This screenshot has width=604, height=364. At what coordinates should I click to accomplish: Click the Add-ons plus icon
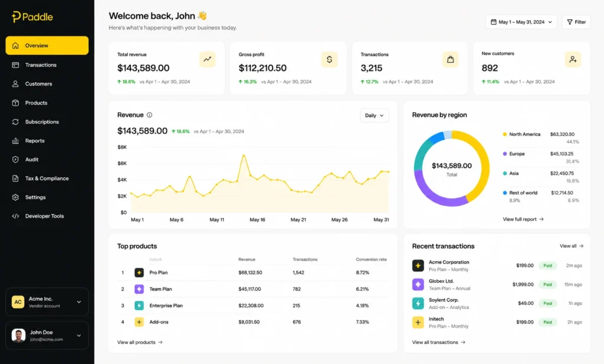tap(139, 322)
